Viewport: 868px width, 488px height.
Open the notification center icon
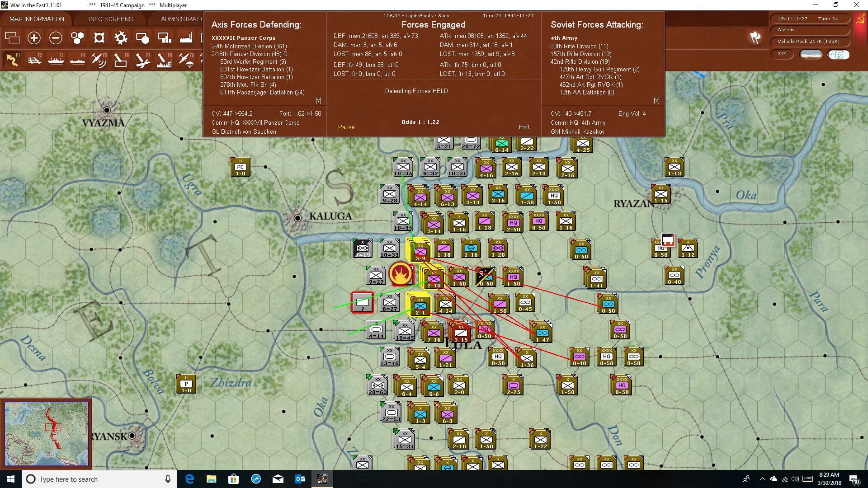tap(854, 479)
